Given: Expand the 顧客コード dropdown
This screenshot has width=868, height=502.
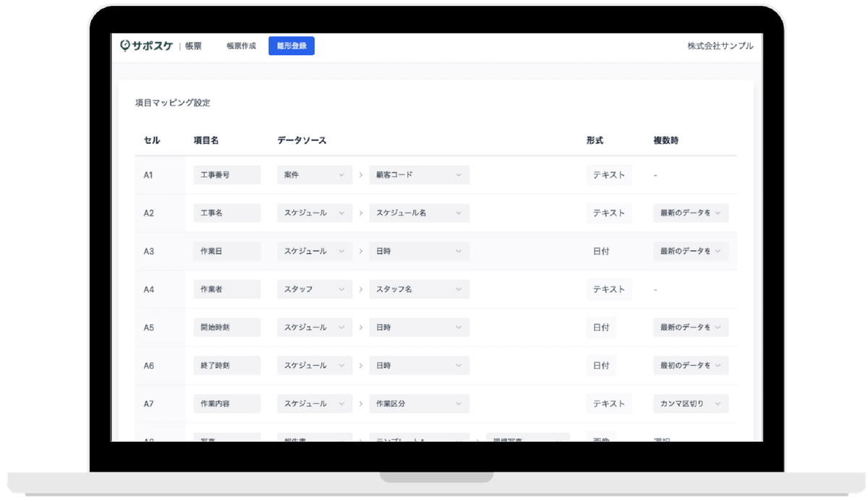Looking at the screenshot, I should click(x=418, y=175).
